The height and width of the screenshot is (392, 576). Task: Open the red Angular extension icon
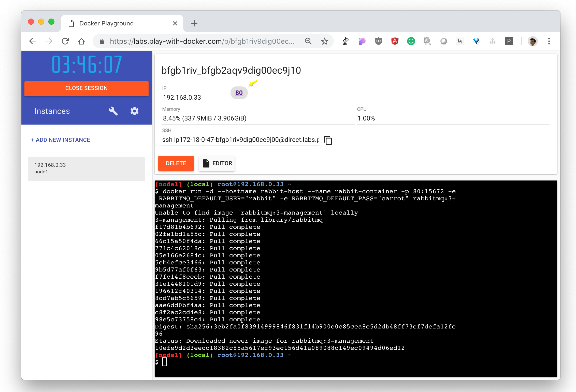[395, 41]
